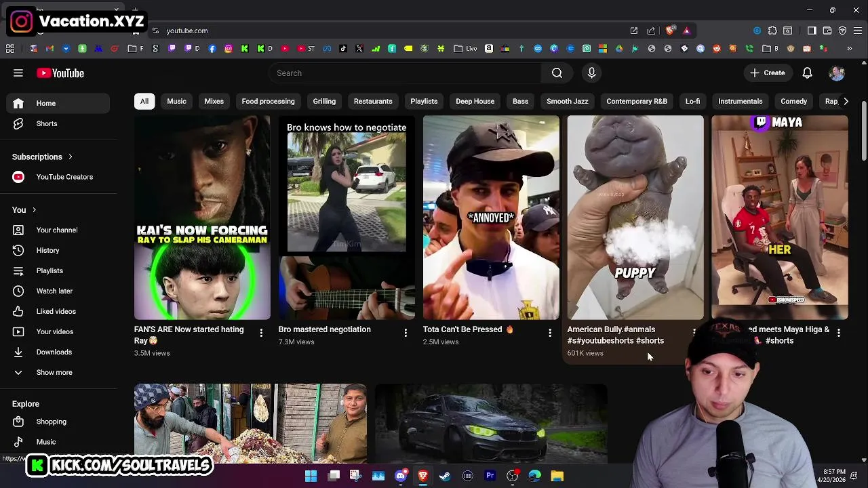The image size is (868, 488).
Task: Click the Brave Shields icon in address bar
Action: point(671,30)
